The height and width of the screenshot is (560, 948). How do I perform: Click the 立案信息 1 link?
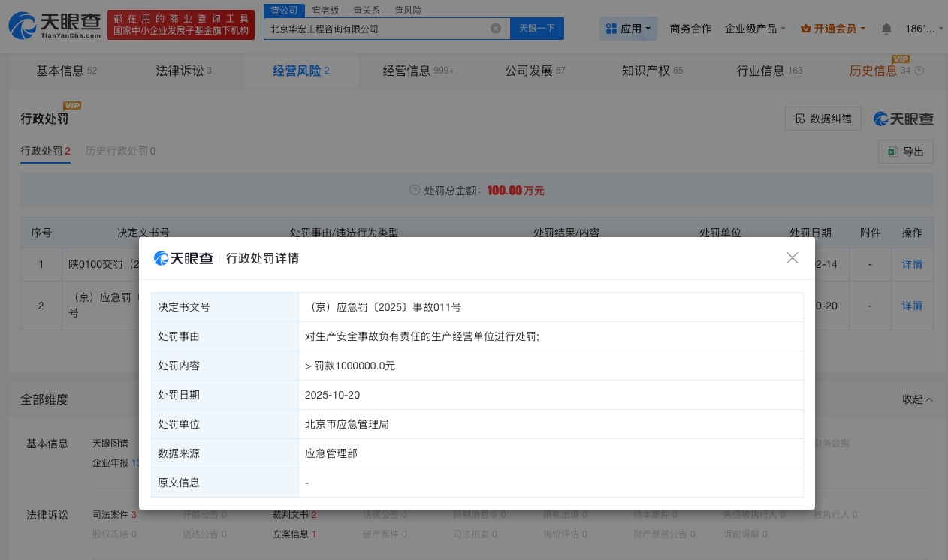(x=294, y=534)
